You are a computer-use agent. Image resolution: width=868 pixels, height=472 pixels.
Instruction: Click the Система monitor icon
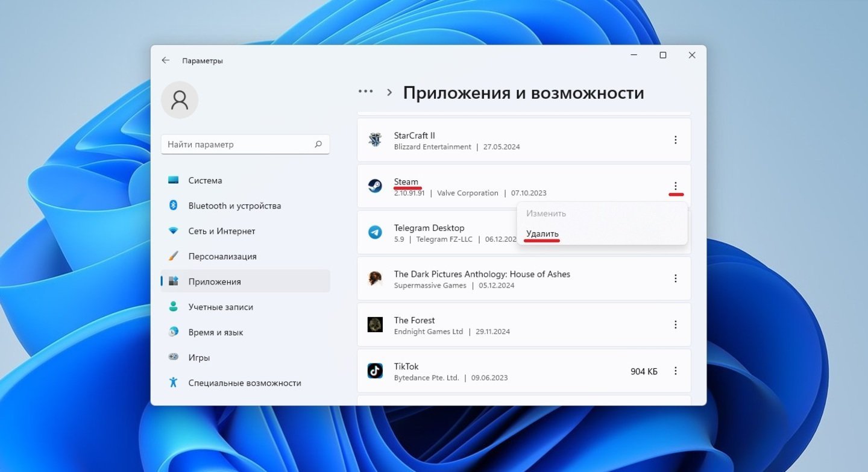[x=174, y=180]
